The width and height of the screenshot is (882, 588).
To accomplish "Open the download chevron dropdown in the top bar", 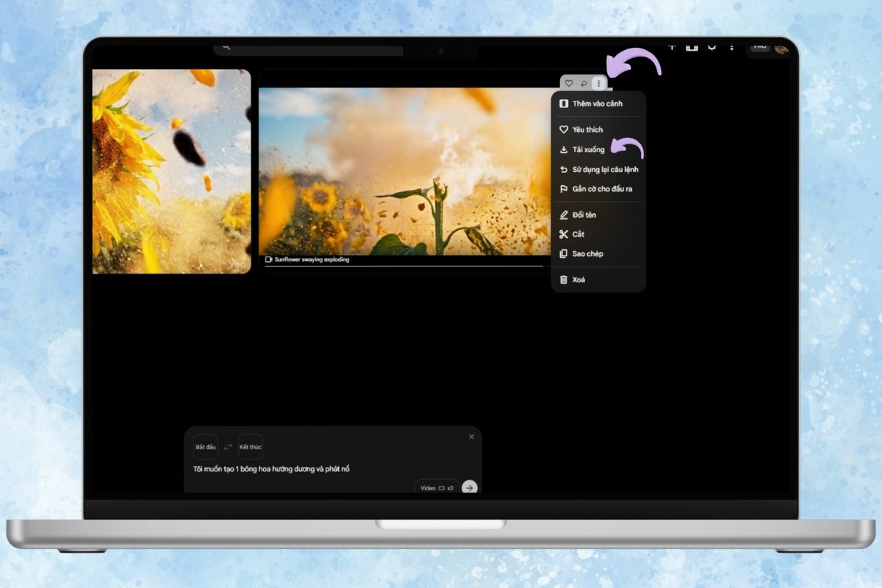I will click(x=711, y=46).
